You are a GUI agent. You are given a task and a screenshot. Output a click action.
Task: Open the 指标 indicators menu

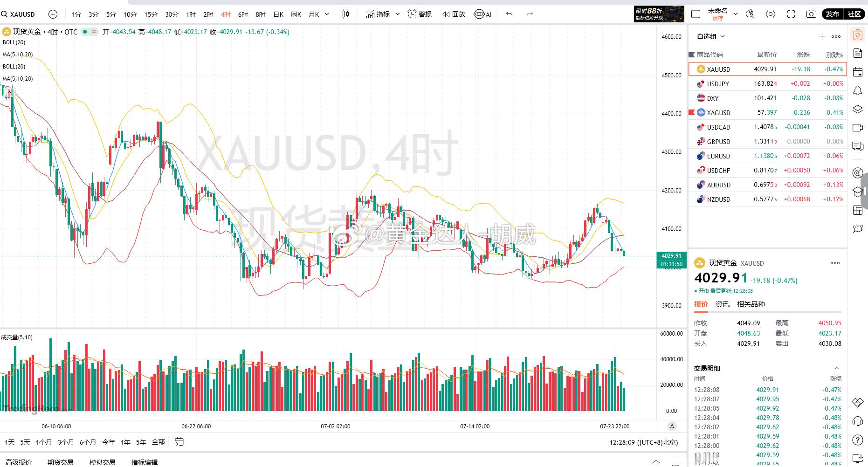[x=378, y=14]
